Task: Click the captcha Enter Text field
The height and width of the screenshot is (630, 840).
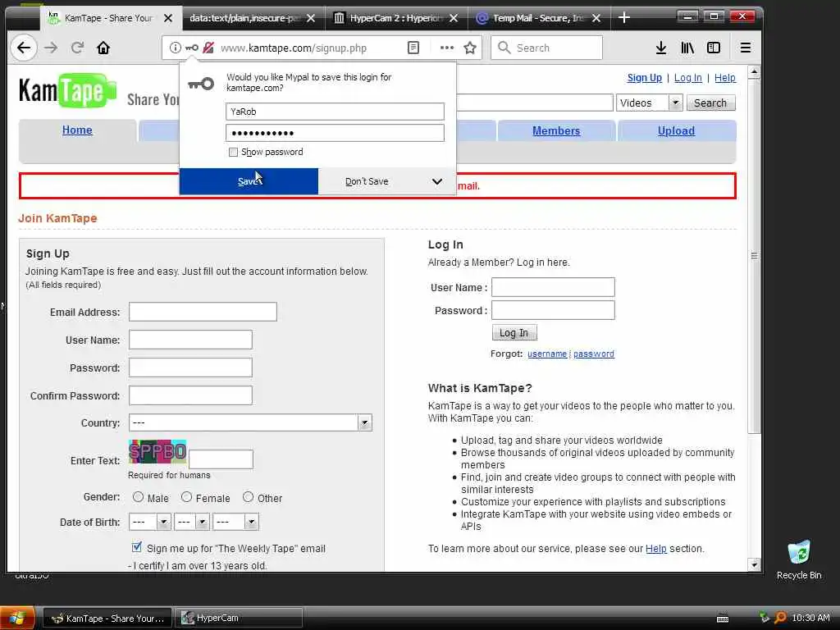Action: coord(221,459)
